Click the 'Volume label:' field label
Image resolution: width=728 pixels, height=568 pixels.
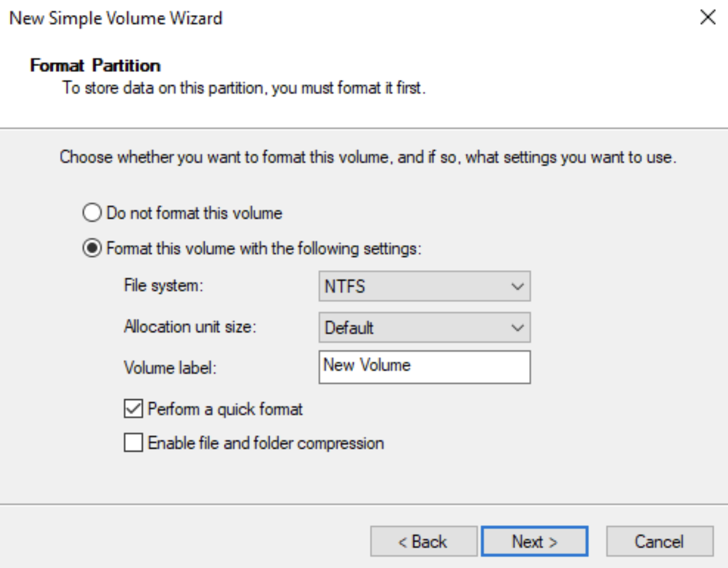pos(170,368)
